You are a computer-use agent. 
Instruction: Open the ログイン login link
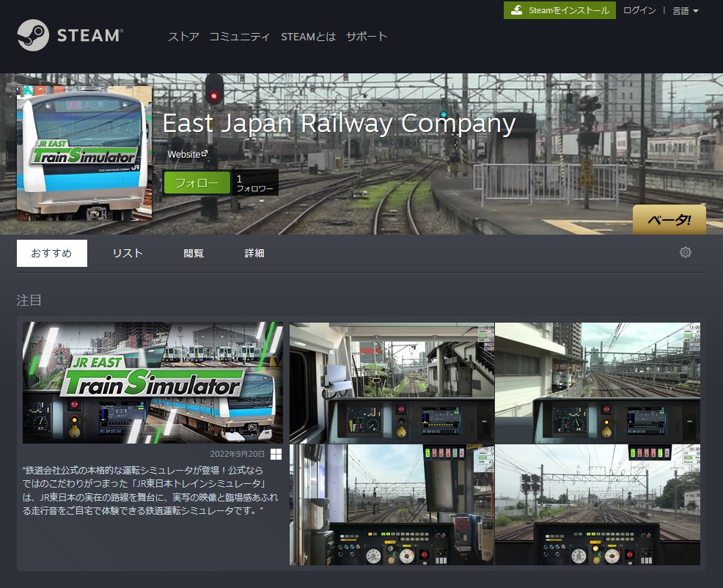[639, 10]
